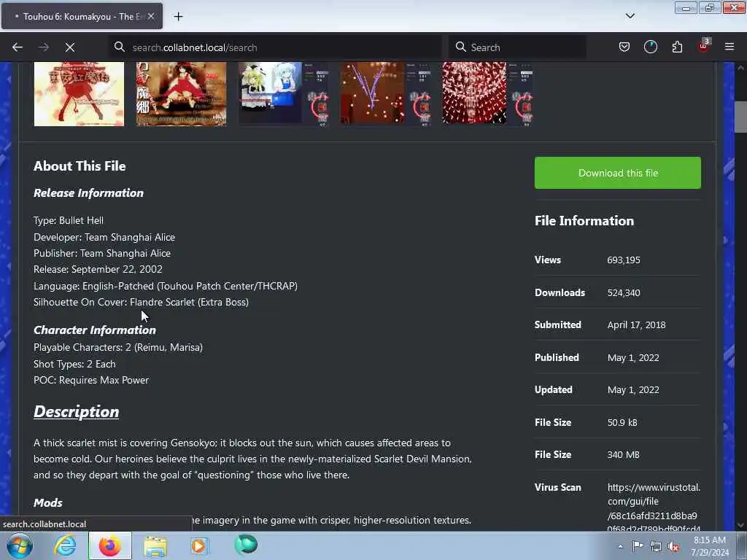Click the Description heading
The width and height of the screenshot is (747, 560).
tap(76, 412)
